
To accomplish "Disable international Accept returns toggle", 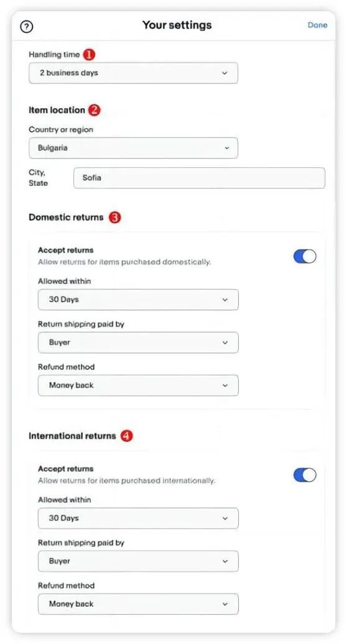I will pos(305,475).
